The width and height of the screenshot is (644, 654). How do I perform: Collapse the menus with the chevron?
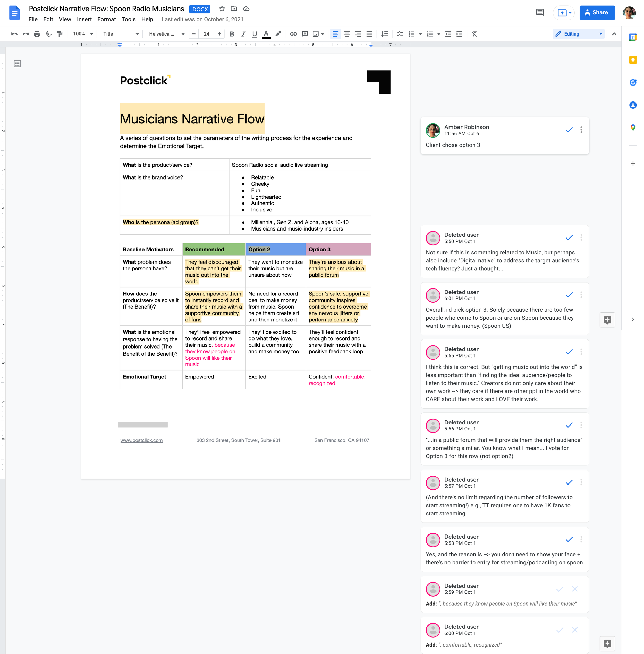tap(614, 34)
